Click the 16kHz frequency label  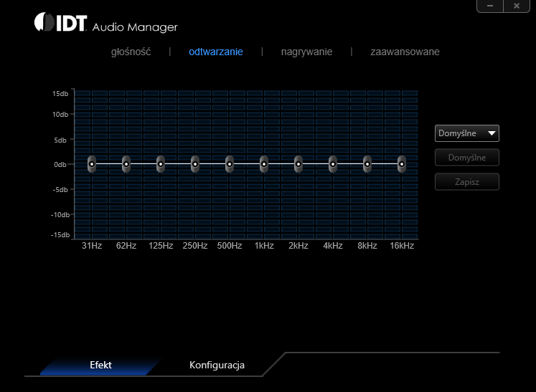click(402, 246)
